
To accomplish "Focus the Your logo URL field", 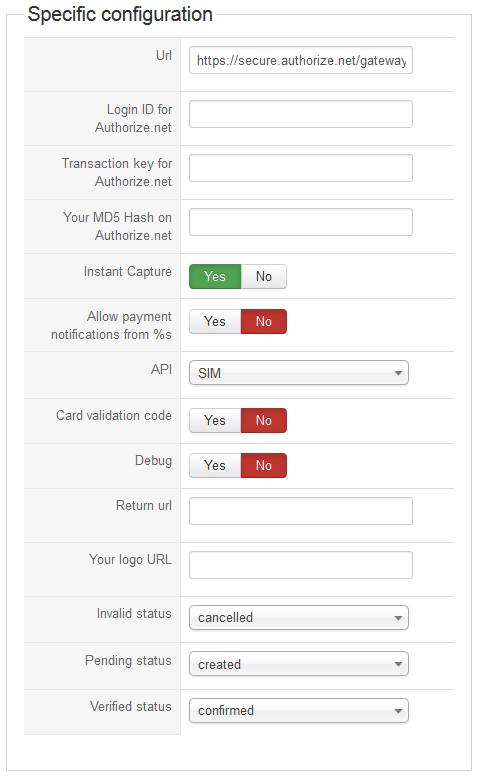I will click(301, 565).
